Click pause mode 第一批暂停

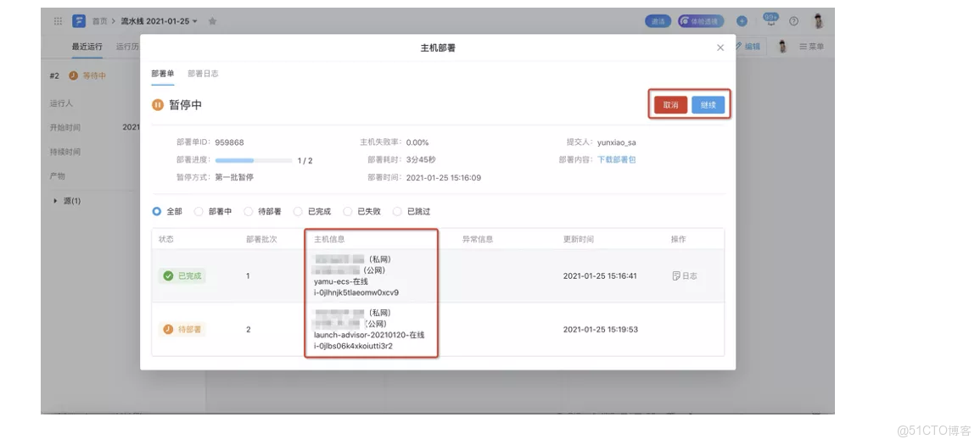click(x=234, y=177)
